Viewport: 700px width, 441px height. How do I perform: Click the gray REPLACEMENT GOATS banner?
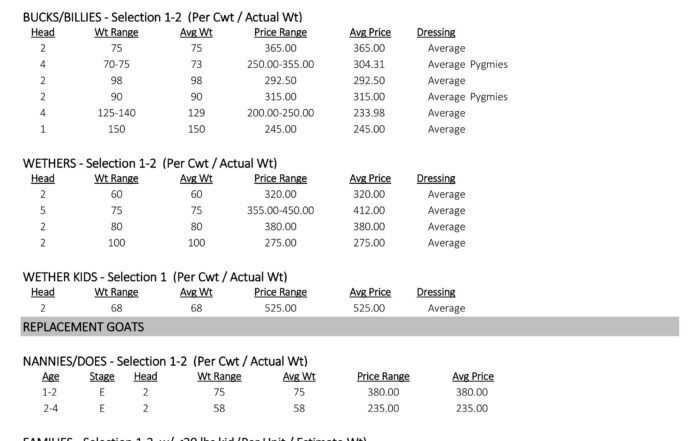(x=350, y=327)
